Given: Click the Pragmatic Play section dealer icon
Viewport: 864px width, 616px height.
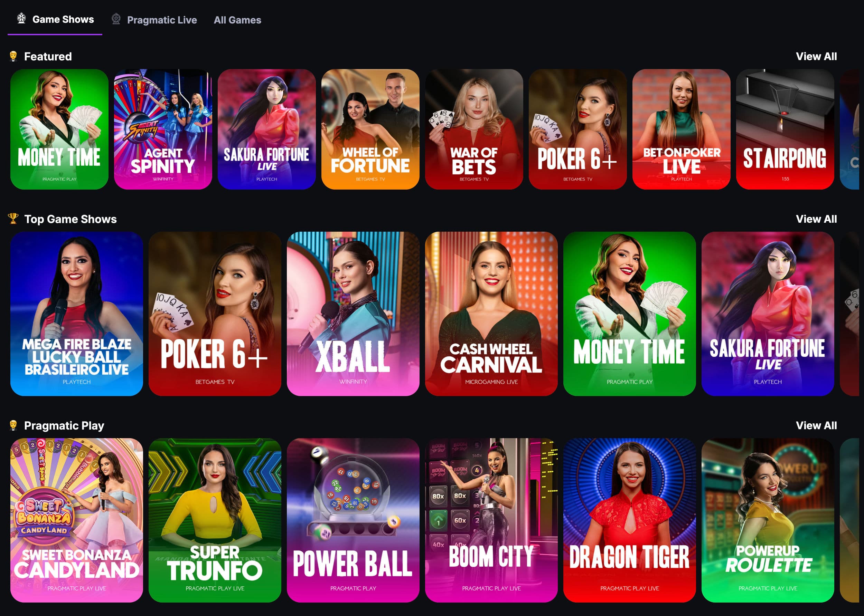Looking at the screenshot, I should point(13,425).
